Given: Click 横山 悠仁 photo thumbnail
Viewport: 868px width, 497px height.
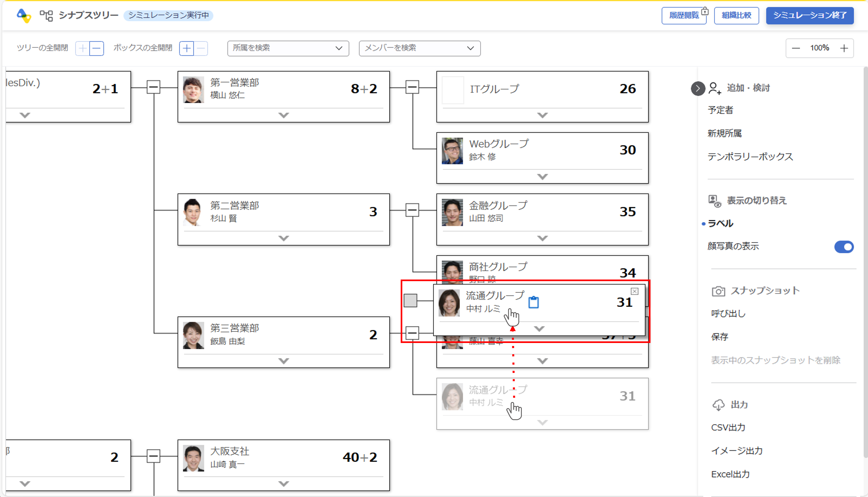Looking at the screenshot, I should pyautogui.click(x=193, y=89).
